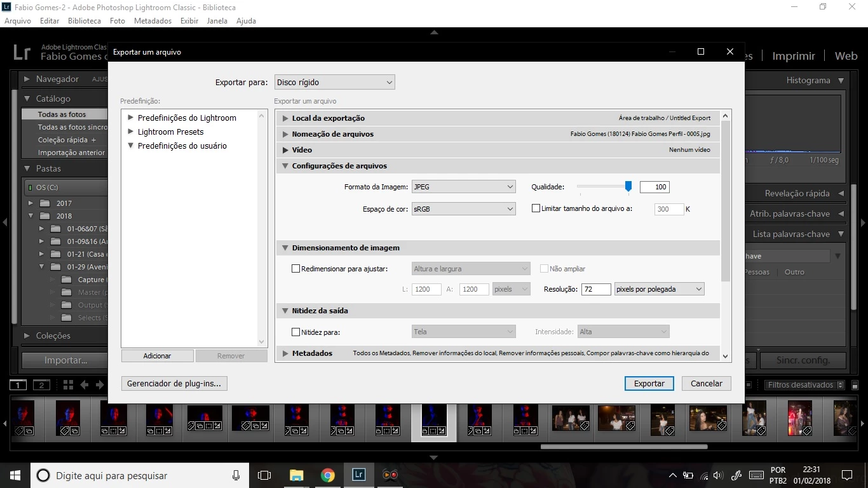
Task: Hide the filmstrip via bottom center triangle
Action: [x=434, y=457]
